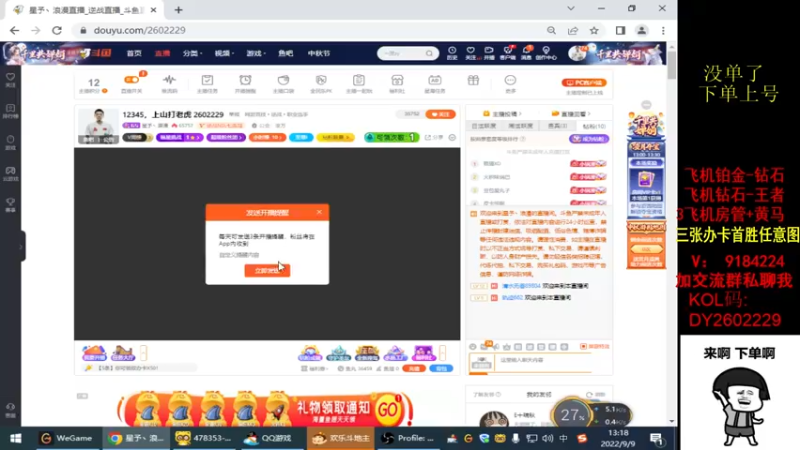Click the chat message input field
The width and height of the screenshot is (800, 450).
click(x=543, y=360)
